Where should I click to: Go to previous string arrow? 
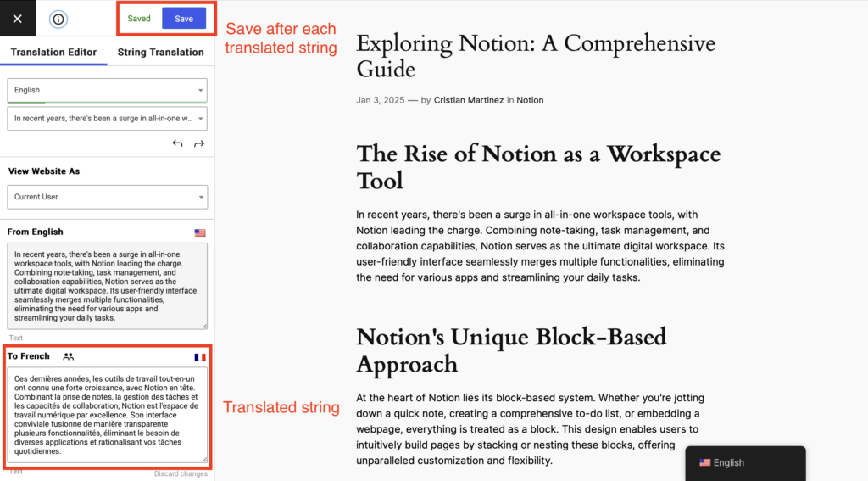(177, 143)
